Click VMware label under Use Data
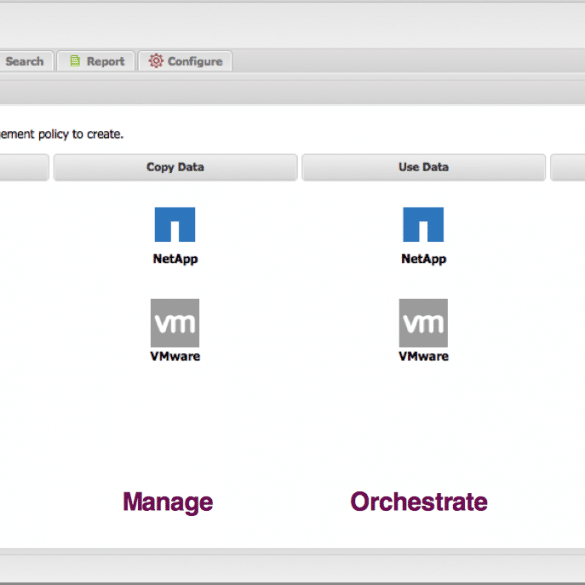This screenshot has height=585, width=585. coord(424,356)
